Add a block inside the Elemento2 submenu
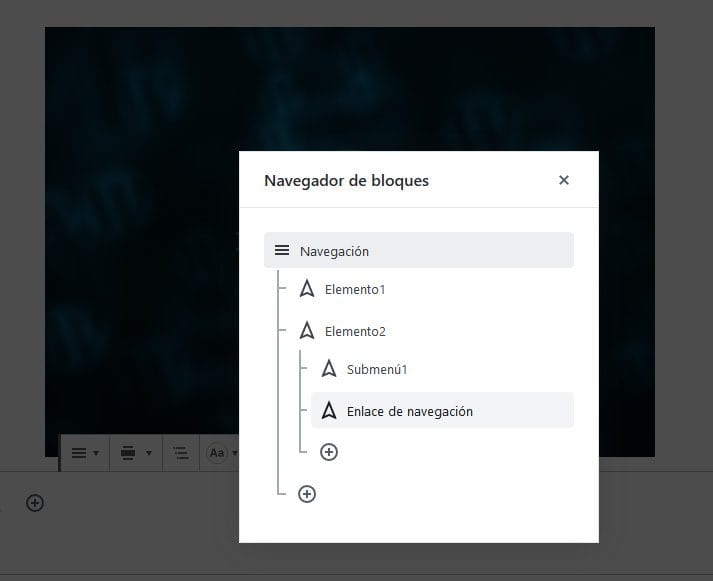 (x=329, y=452)
